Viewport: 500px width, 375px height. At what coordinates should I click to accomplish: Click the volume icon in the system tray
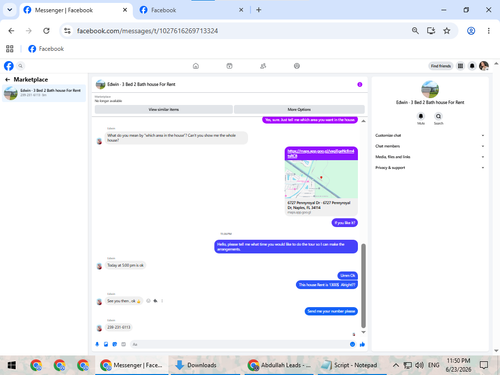point(419,365)
